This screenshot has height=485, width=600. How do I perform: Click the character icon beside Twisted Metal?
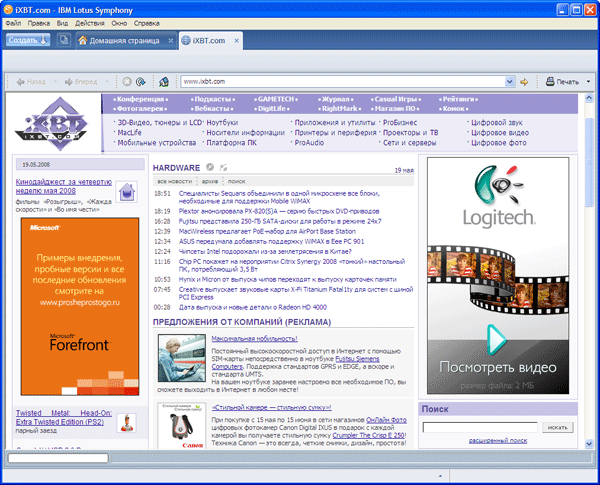126,423
